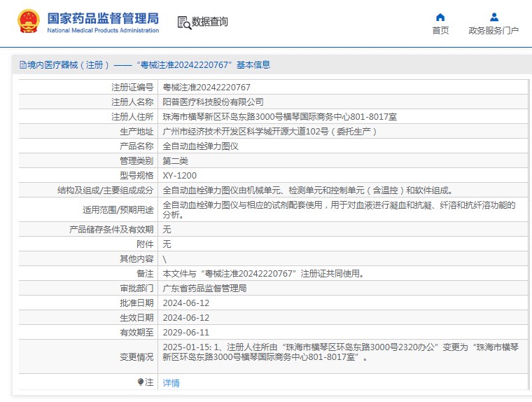Click the 审批部门 label
The height and width of the screenshot is (402, 532).
tap(136, 289)
